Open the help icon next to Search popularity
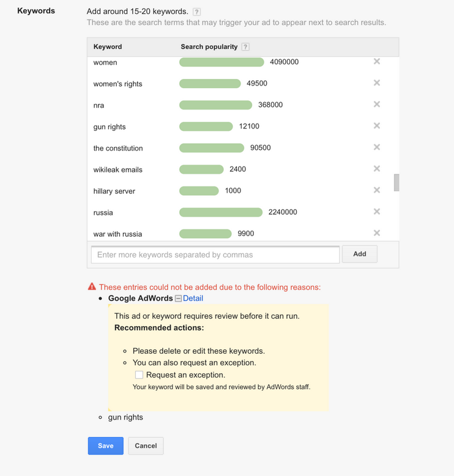This screenshot has height=476, width=454. 245,46
